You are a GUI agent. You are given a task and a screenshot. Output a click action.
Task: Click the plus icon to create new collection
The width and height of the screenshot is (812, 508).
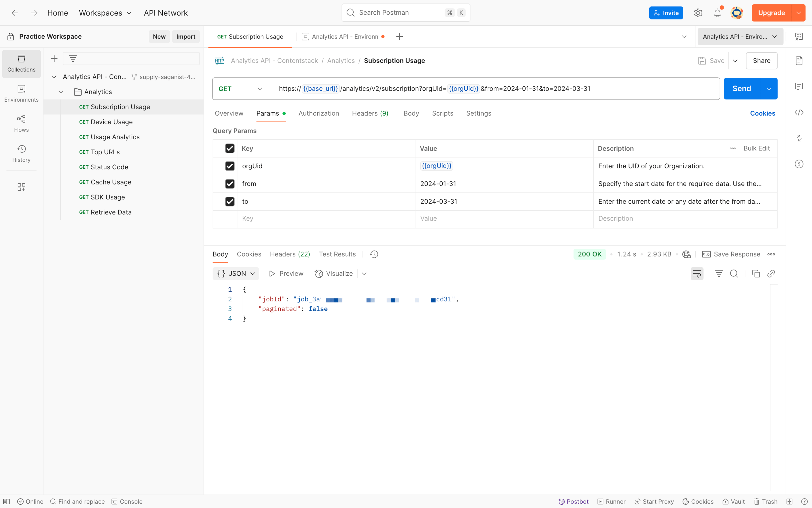54,59
